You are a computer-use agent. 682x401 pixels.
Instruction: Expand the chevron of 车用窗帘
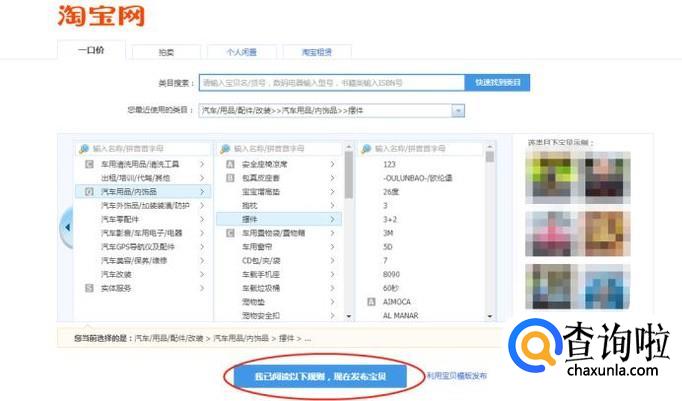click(332, 247)
